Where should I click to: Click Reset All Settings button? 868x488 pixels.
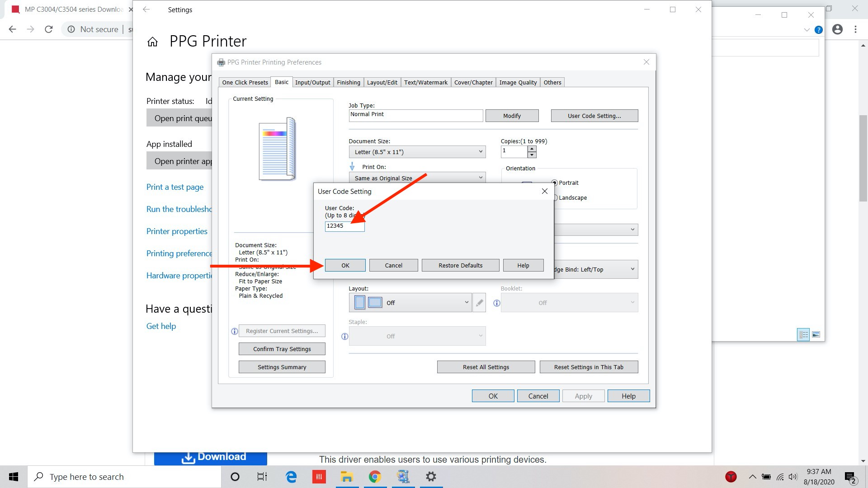point(486,367)
